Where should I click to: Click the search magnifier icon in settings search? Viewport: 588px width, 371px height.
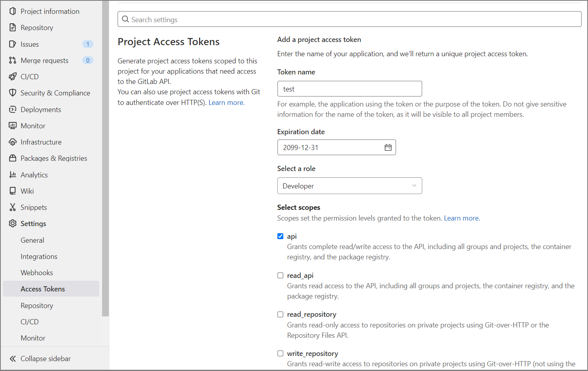[x=125, y=19]
